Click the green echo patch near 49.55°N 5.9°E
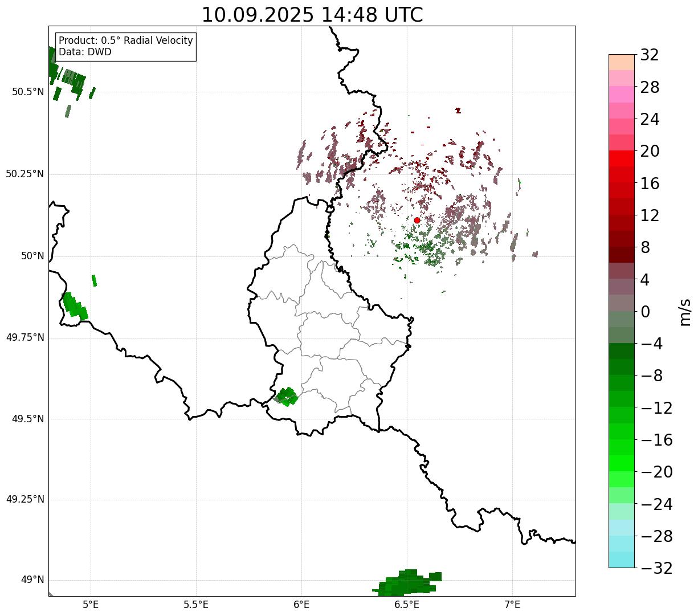Image resolution: width=698 pixels, height=616 pixels. pos(286,396)
